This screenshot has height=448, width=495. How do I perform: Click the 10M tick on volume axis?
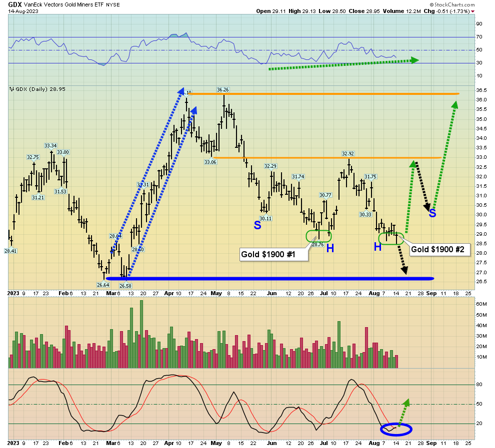click(x=481, y=357)
